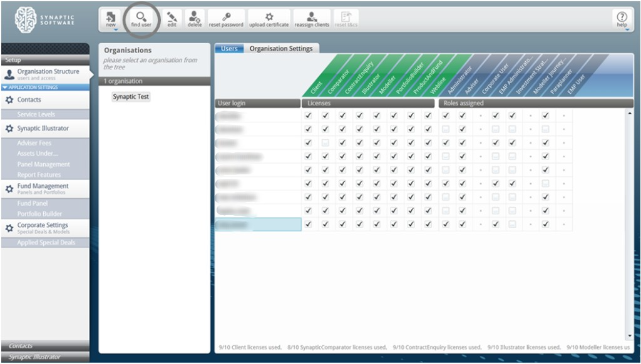641x364 pixels.
Task: Open the Fund Panel link
Action: 33,203
